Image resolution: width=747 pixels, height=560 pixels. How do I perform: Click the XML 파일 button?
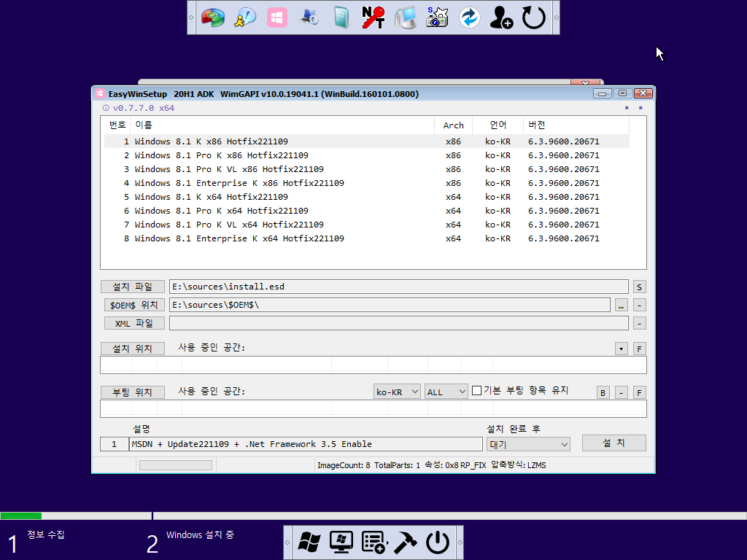tap(134, 323)
